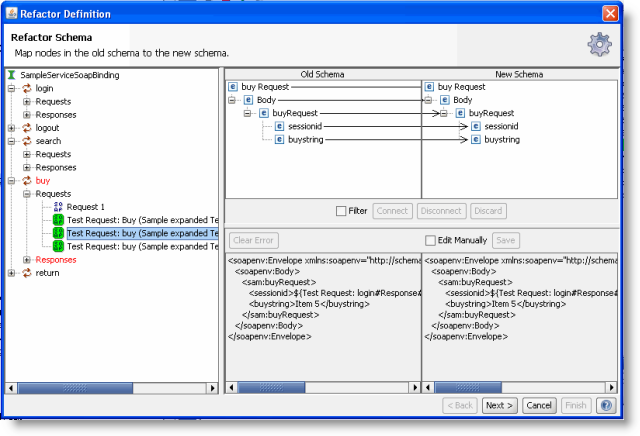Check the Edit Manually checkbox
640x436 pixels.
[x=430, y=240]
